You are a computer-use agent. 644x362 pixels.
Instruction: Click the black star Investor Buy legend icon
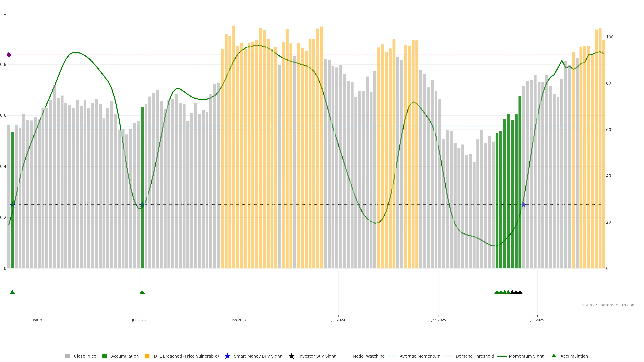(291, 356)
